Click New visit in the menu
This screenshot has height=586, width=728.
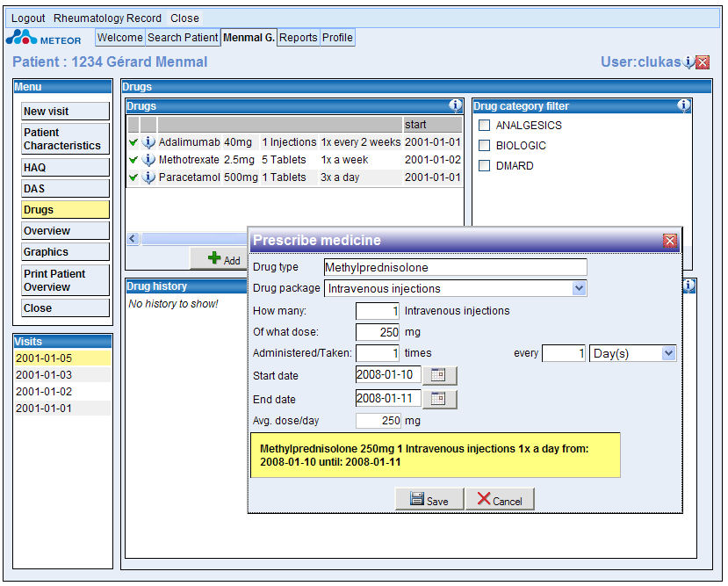point(66,112)
